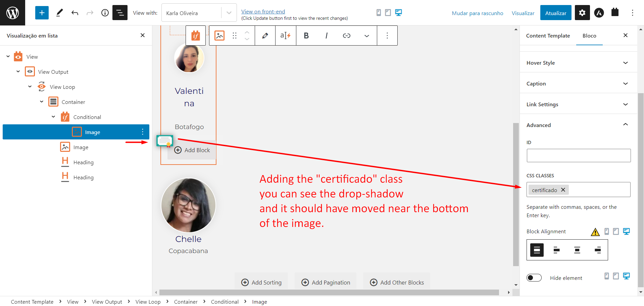Open the settings gear panel
Viewport: 644px width, 306px height.
(x=582, y=13)
